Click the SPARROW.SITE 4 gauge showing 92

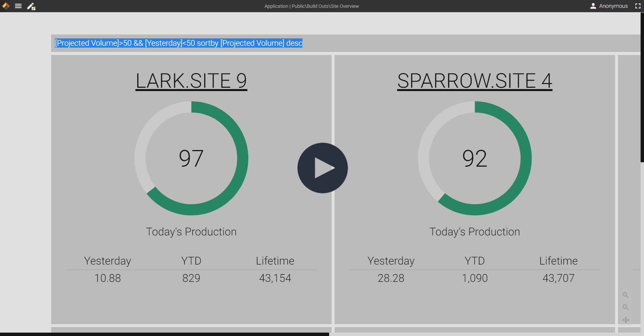[475, 158]
